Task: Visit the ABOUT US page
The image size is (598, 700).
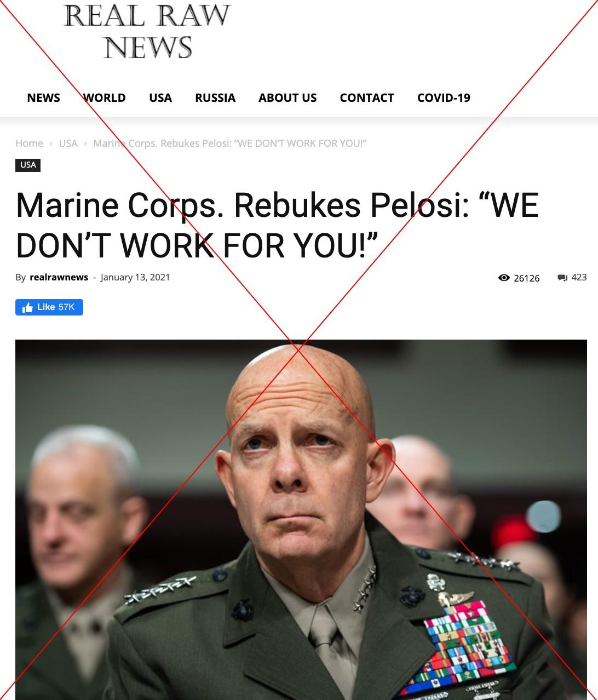Action: click(x=287, y=98)
